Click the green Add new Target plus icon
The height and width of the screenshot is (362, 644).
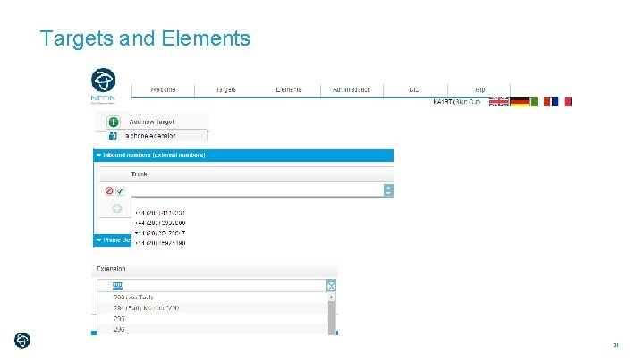114,122
